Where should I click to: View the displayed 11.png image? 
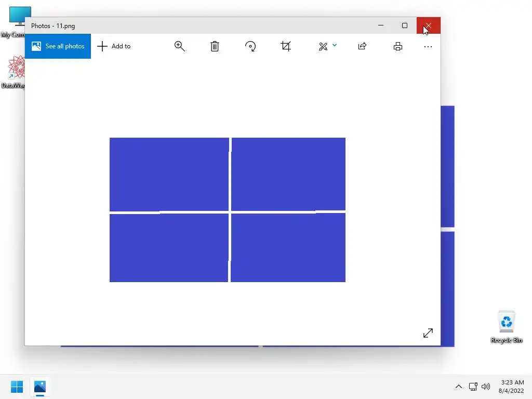pos(228,210)
